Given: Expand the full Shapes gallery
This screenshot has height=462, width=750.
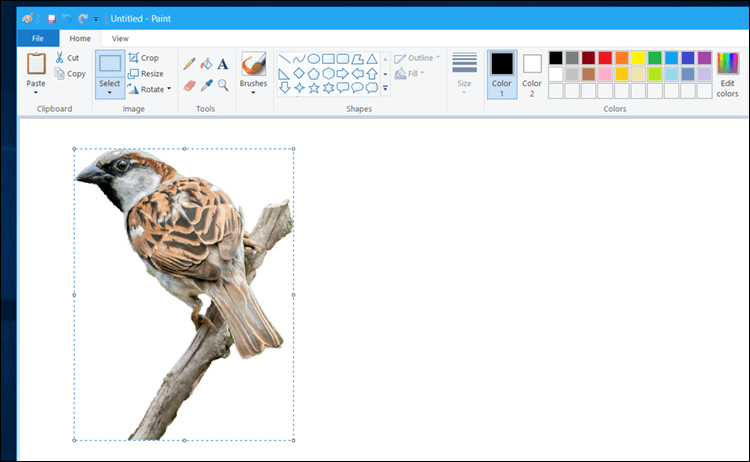Looking at the screenshot, I should tap(385, 88).
